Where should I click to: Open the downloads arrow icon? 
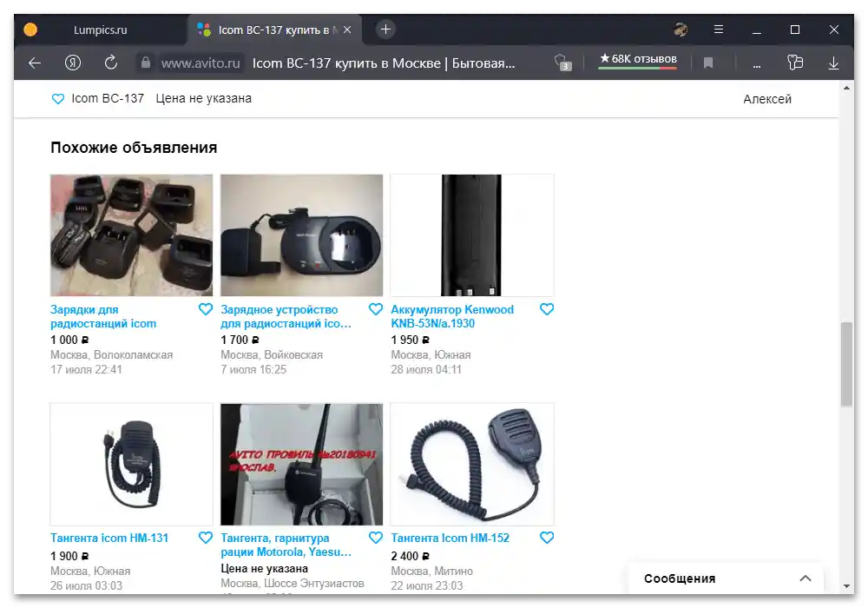pos(833,63)
